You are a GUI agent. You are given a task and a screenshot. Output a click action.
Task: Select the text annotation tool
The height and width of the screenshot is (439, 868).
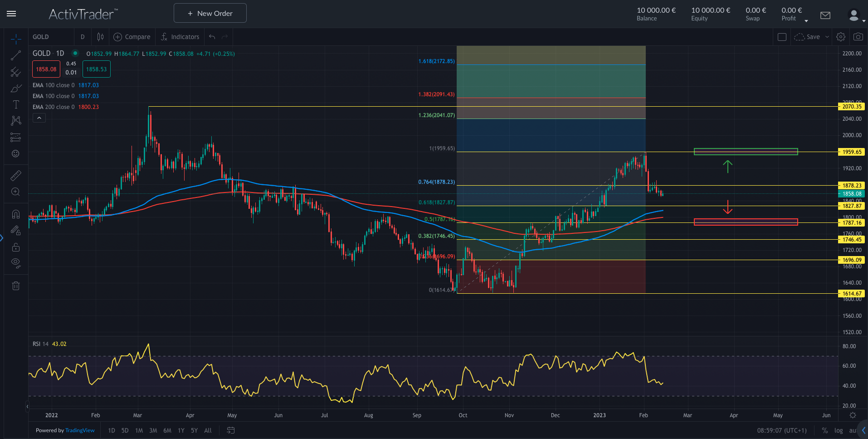click(x=15, y=104)
